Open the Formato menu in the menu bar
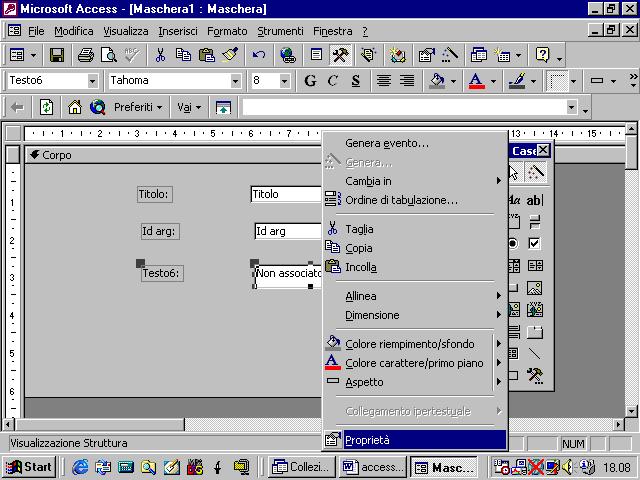The width and height of the screenshot is (640, 480). pyautogui.click(x=227, y=31)
